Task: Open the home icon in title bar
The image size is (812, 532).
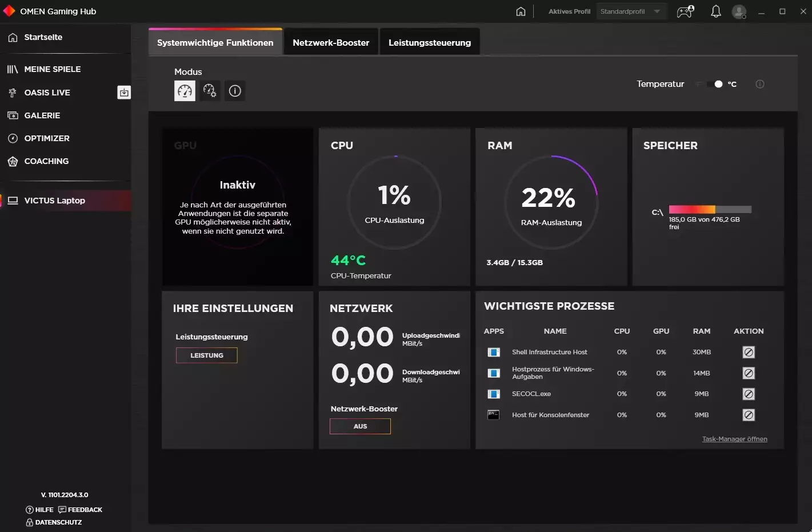Action: [521, 11]
